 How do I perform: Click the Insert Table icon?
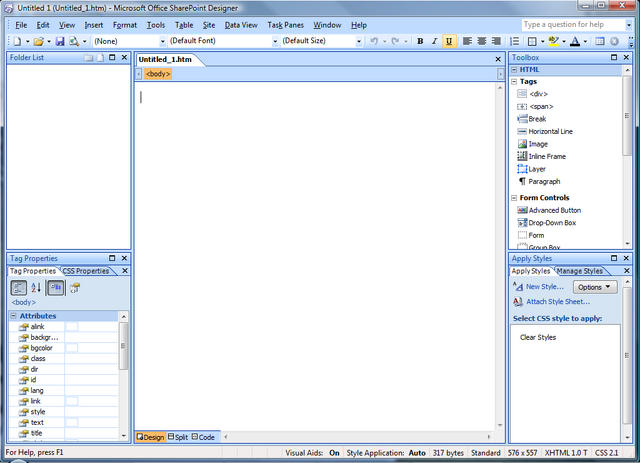600,41
